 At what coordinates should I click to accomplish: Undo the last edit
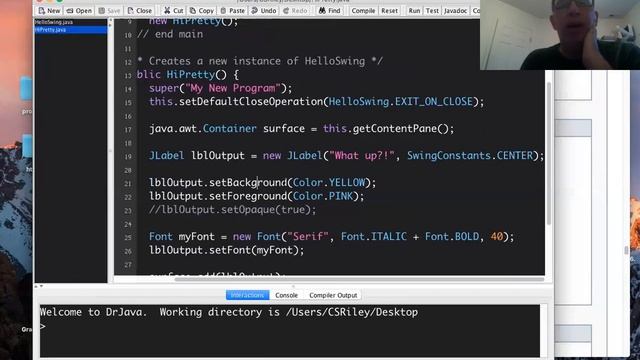click(264, 11)
